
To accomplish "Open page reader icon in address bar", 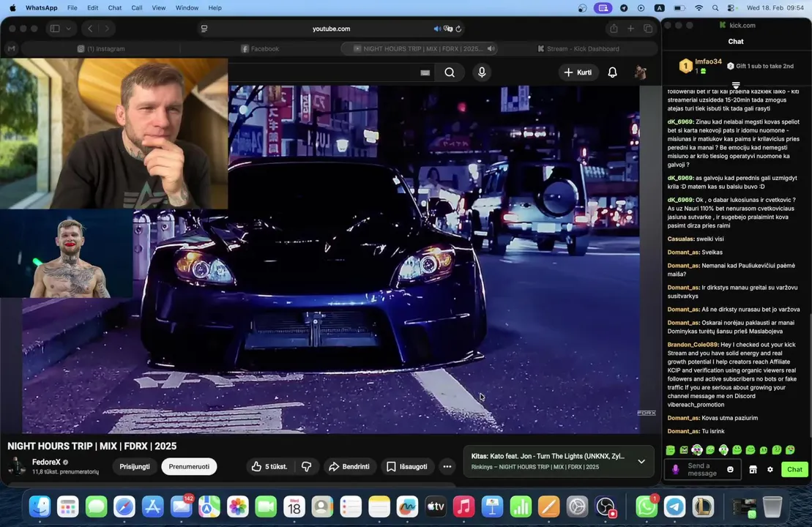I will (204, 29).
